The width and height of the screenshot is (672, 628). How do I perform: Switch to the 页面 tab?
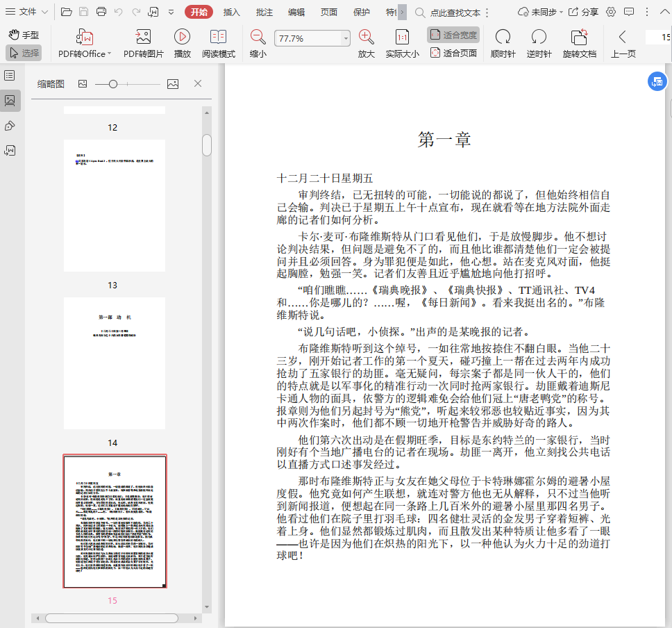click(x=329, y=13)
